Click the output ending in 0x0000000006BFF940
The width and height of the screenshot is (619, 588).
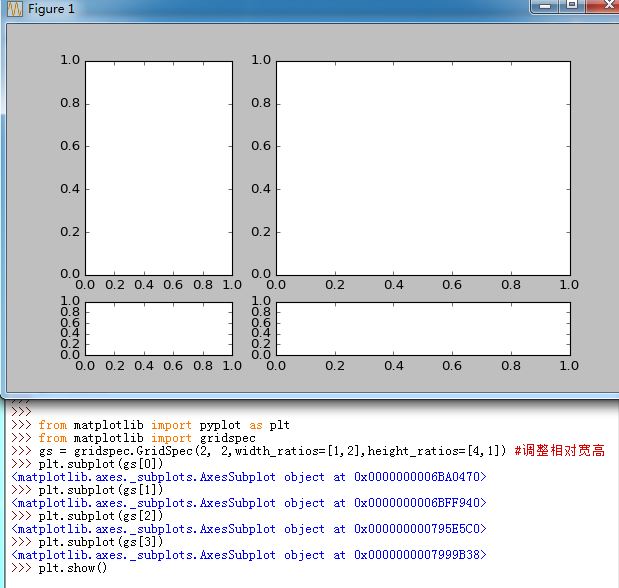click(x=249, y=503)
